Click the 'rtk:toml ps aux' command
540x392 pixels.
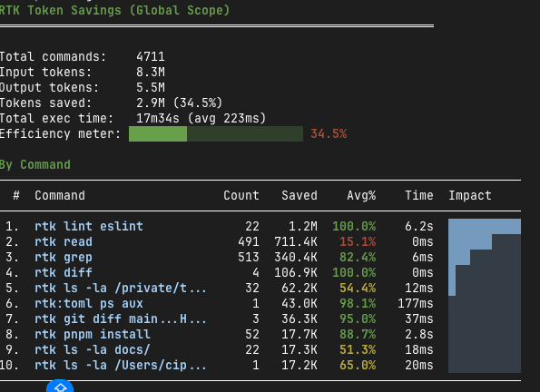click(89, 303)
